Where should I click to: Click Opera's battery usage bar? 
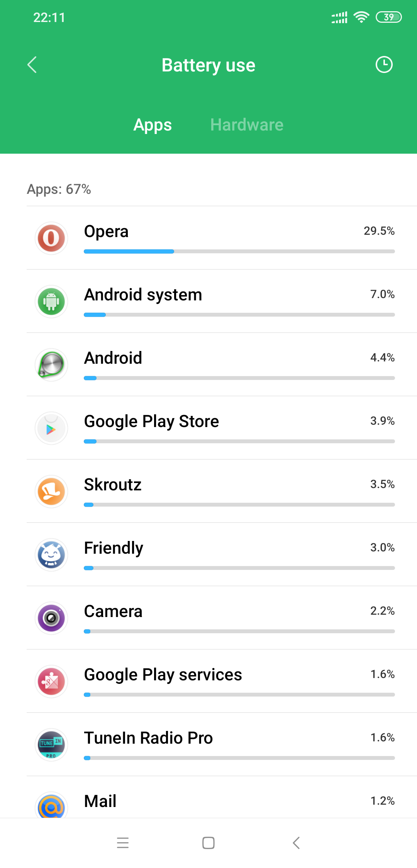[x=239, y=251]
